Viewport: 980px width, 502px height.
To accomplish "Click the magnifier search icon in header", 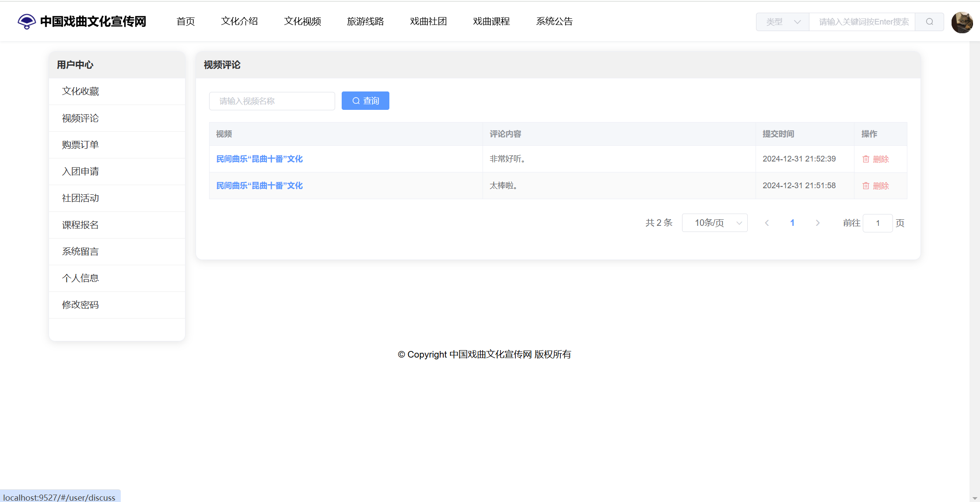I will pyautogui.click(x=929, y=22).
